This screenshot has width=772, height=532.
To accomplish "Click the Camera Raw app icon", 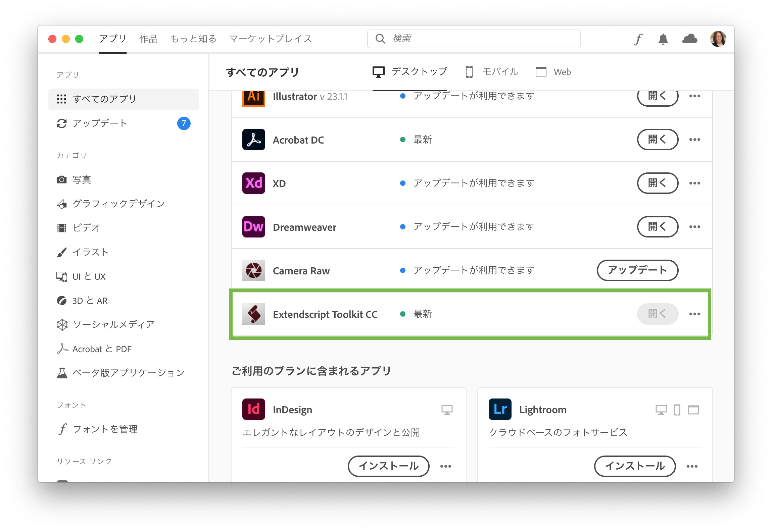I will [253, 270].
